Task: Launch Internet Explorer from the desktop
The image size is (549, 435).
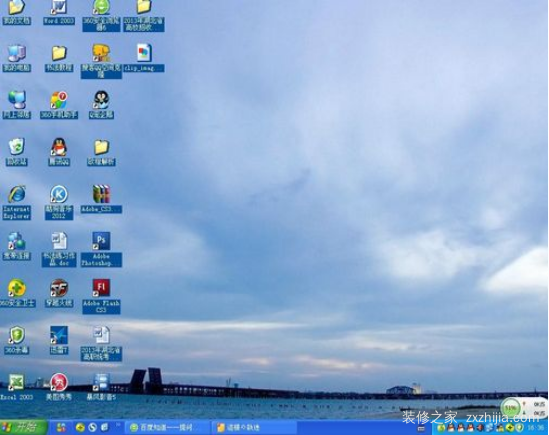Action: pos(16,202)
